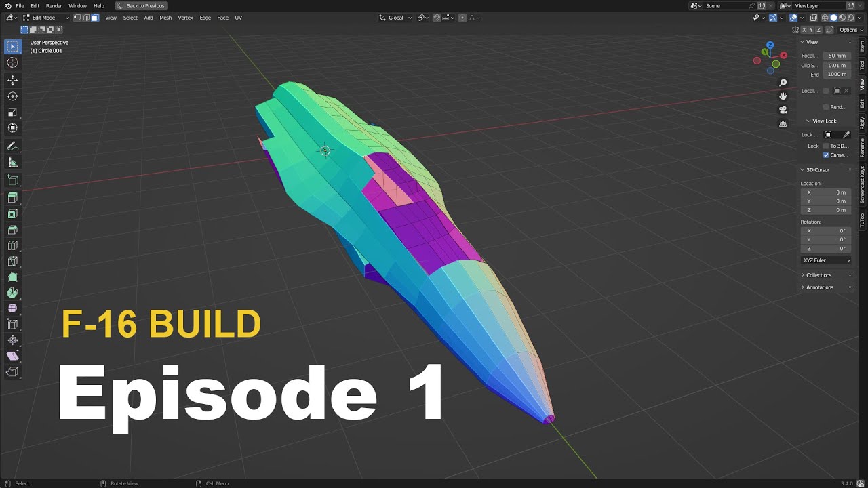The height and width of the screenshot is (488, 868).
Task: Open the Blender logo menu
Action: 7,5
